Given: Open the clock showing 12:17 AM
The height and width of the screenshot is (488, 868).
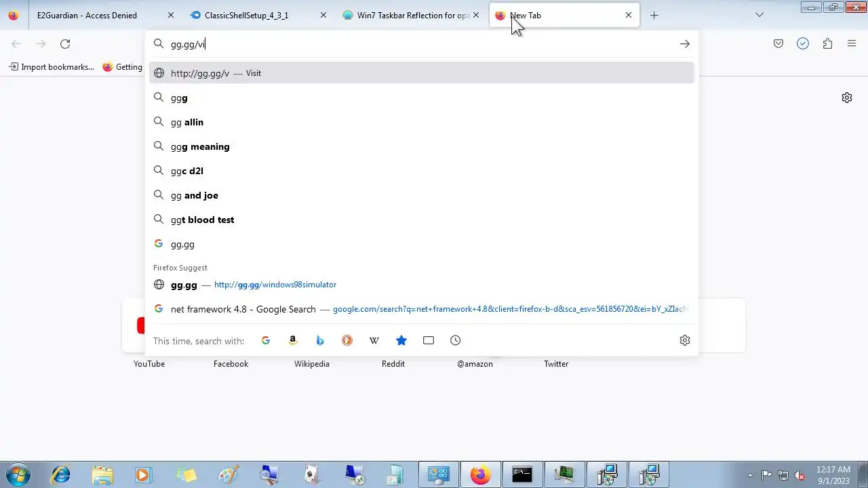Looking at the screenshot, I should (833, 474).
